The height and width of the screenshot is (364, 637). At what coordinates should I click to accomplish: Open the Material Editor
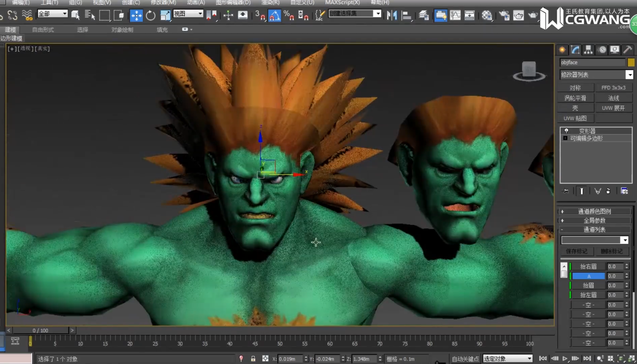pos(486,15)
